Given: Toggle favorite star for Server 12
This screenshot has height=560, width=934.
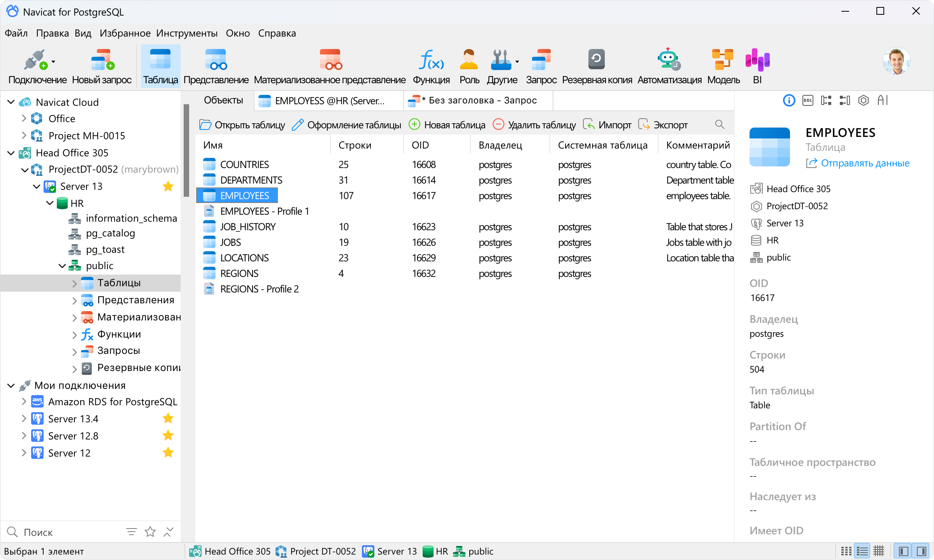Looking at the screenshot, I should (168, 453).
